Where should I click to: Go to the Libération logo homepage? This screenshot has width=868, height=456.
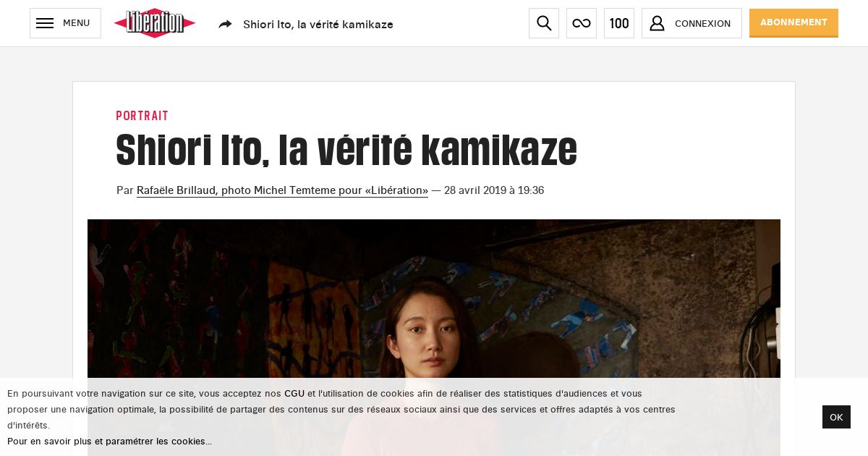155,23
